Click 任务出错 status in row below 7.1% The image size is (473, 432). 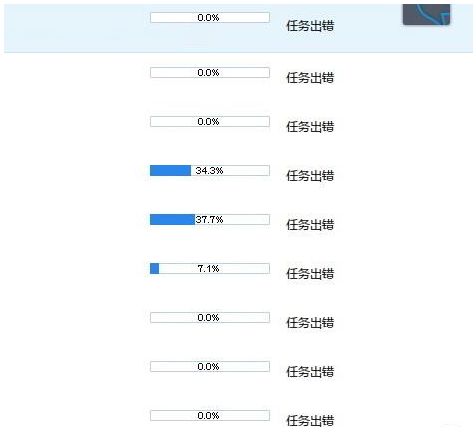pyautogui.click(x=310, y=322)
